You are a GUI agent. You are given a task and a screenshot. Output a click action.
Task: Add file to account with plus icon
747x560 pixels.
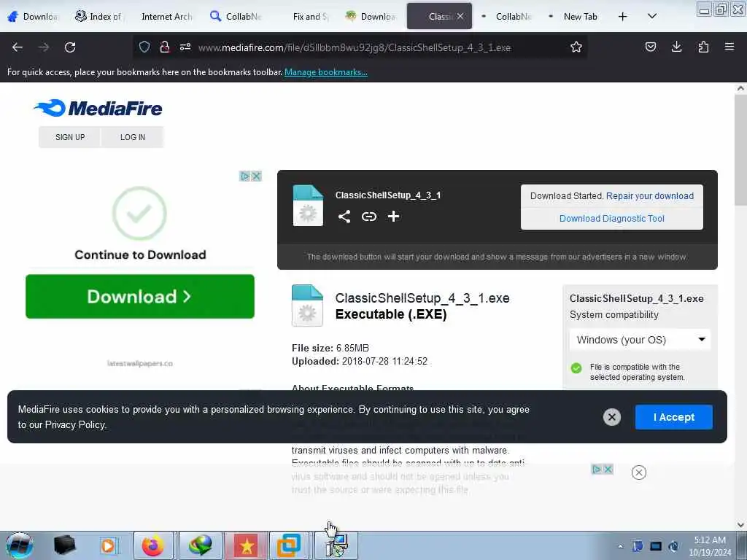(x=393, y=217)
